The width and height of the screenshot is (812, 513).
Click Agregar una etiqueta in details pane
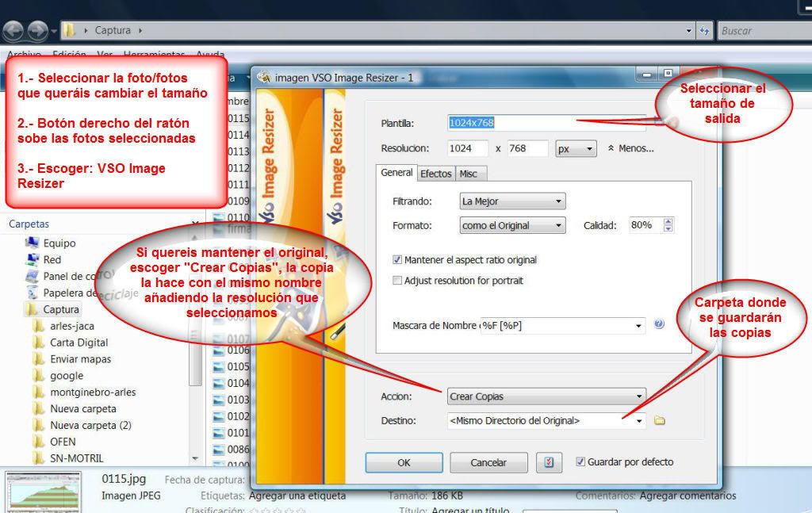pyautogui.click(x=297, y=496)
